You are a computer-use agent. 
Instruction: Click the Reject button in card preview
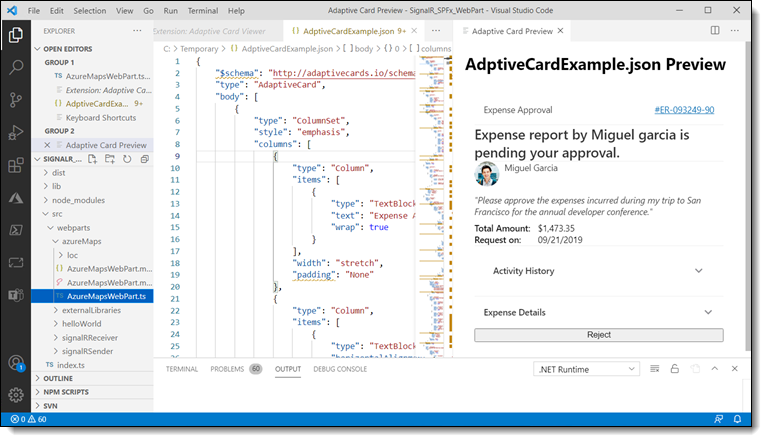click(598, 335)
